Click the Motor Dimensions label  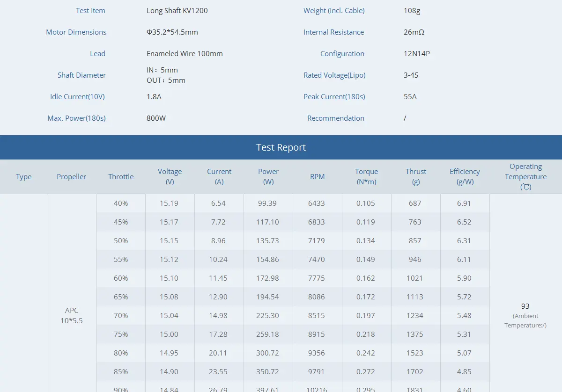pyautogui.click(x=76, y=32)
